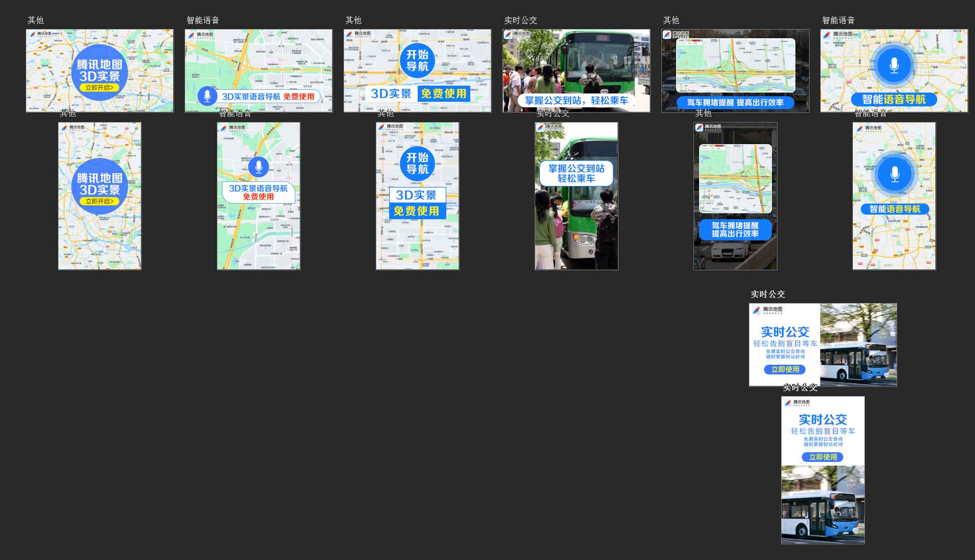Viewport: 975px width, 560px height.
Task: Click the 腾讯地图 logo in the portrait 实时公交 white banner
Action: pyautogui.click(x=797, y=403)
